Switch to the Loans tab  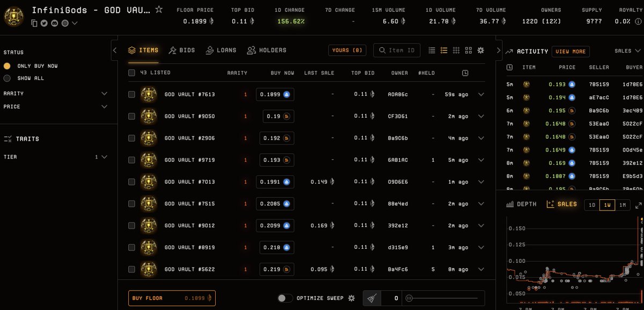221,50
